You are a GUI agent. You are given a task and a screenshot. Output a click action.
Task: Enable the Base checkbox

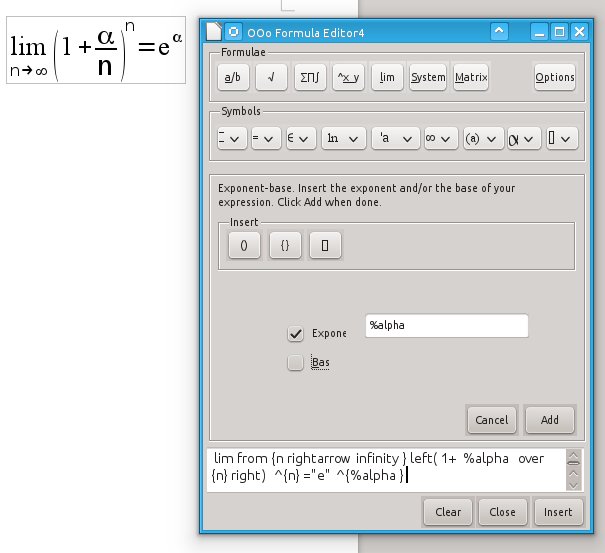(x=296, y=363)
